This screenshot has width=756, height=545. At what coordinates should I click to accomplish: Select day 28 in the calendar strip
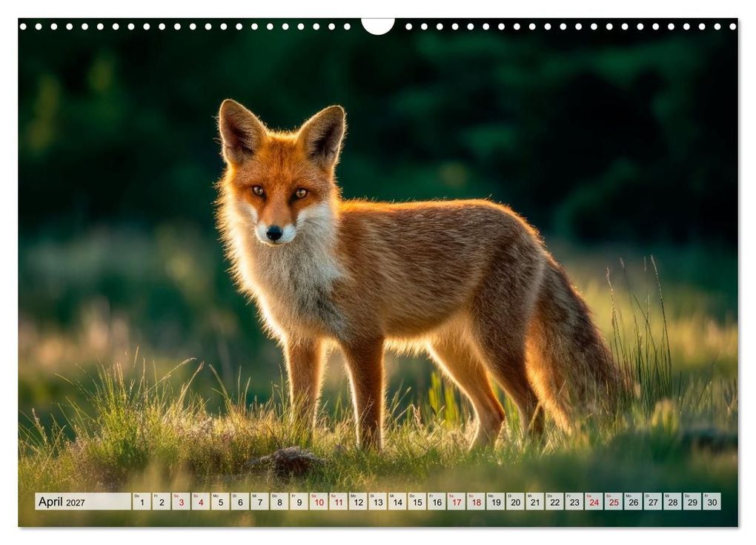pyautogui.click(x=673, y=501)
